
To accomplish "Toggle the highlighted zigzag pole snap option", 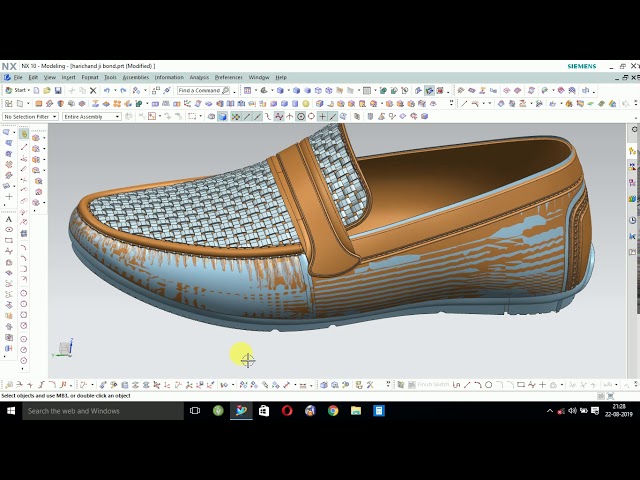I will coord(279,117).
